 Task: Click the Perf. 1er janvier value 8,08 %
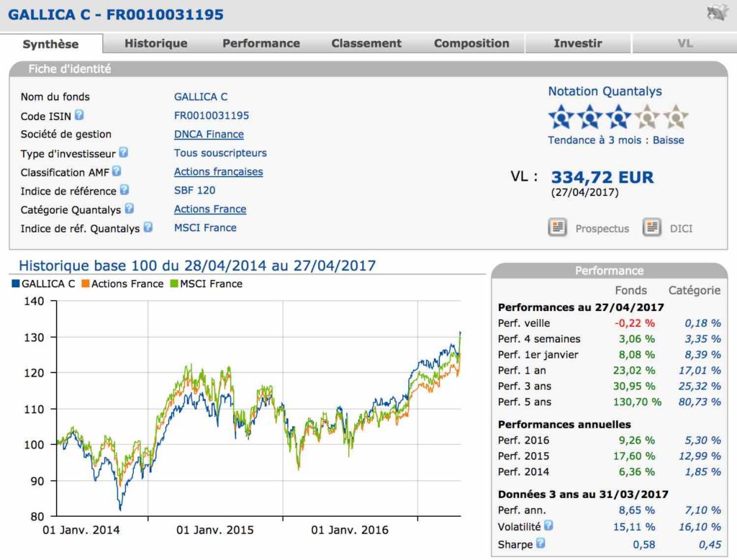pyautogui.click(x=636, y=355)
